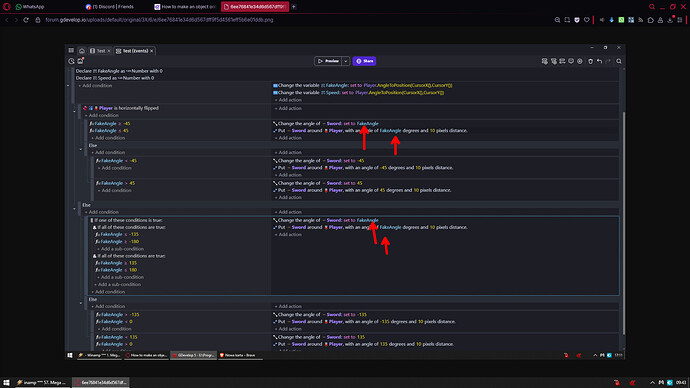Open the 'How to make an object' tab
The image size is (690, 388).
click(x=185, y=7)
